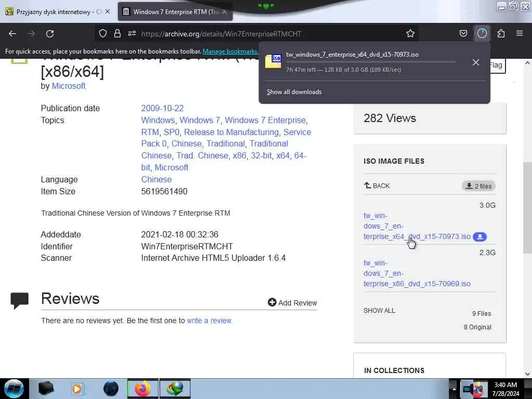Download the x64 dvd x15-70973 iso link
The height and width of the screenshot is (399, 532).
click(417, 226)
